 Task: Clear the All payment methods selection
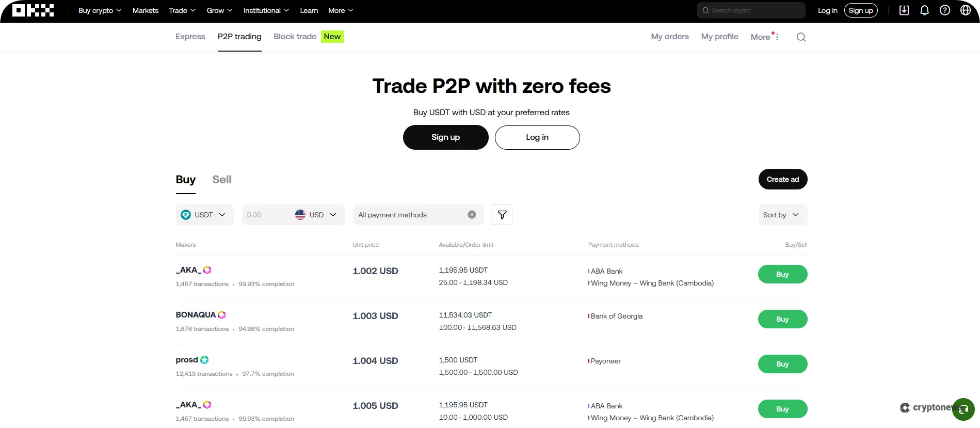[x=471, y=214]
